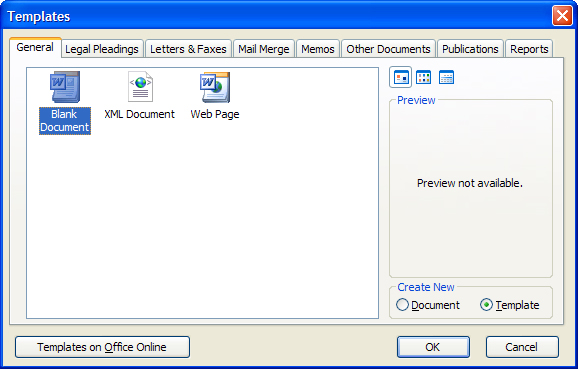Open the Legal Pleadings tab
Image resolution: width=578 pixels, height=369 pixels.
pyautogui.click(x=102, y=49)
